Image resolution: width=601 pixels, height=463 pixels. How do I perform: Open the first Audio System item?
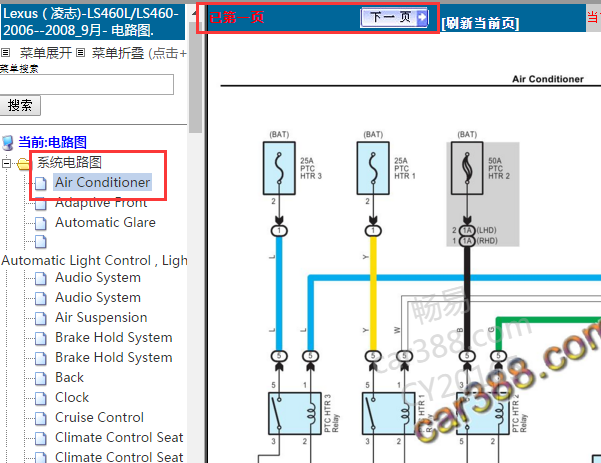coord(98,277)
